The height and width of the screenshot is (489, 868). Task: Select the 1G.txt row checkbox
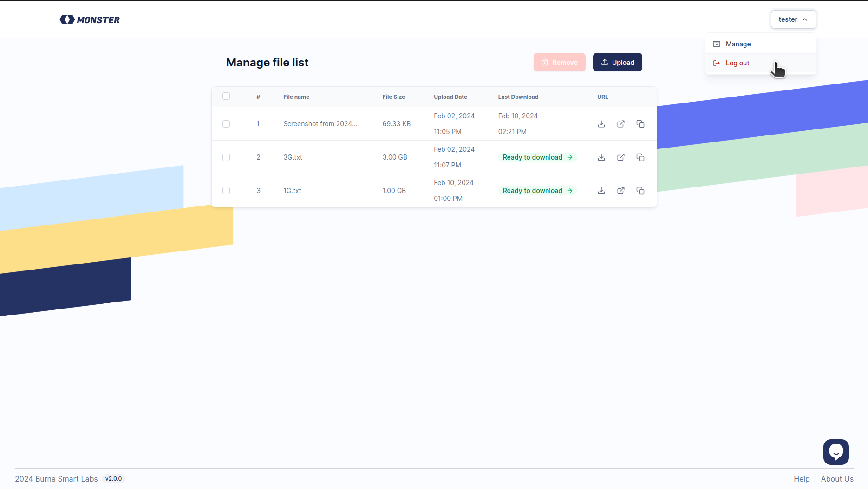tap(226, 191)
